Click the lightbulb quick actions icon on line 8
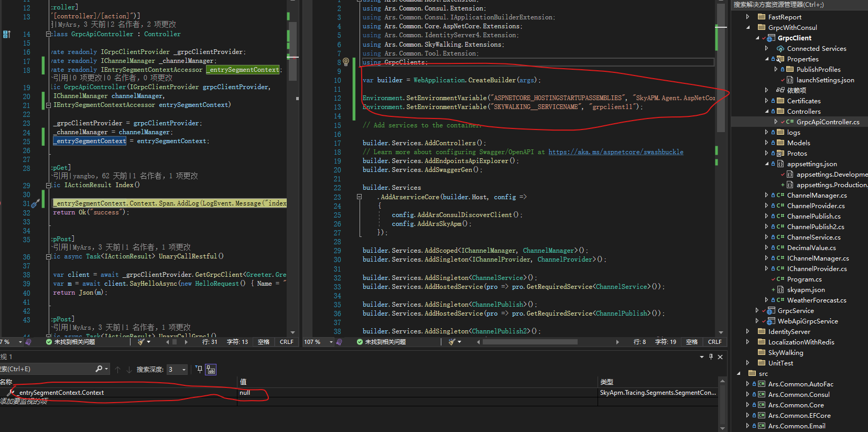Image resolution: width=868 pixels, height=432 pixels. 346,62
